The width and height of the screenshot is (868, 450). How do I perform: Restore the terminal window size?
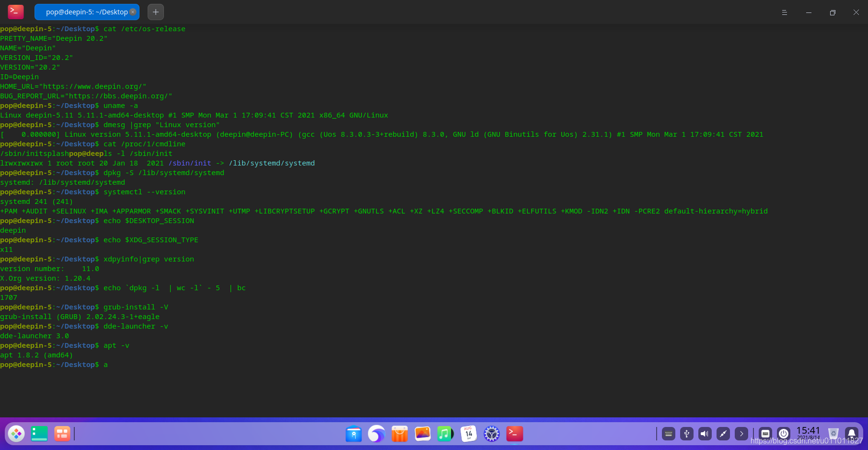coord(833,12)
